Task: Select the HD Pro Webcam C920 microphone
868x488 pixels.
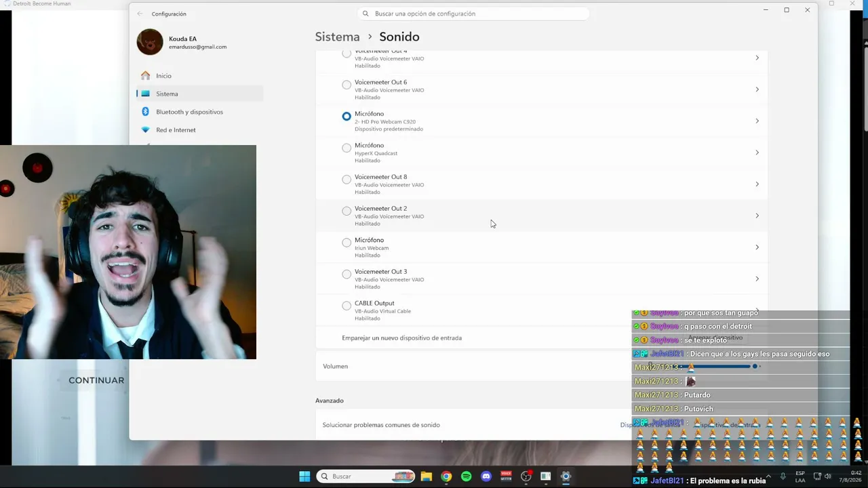Action: coord(347,117)
